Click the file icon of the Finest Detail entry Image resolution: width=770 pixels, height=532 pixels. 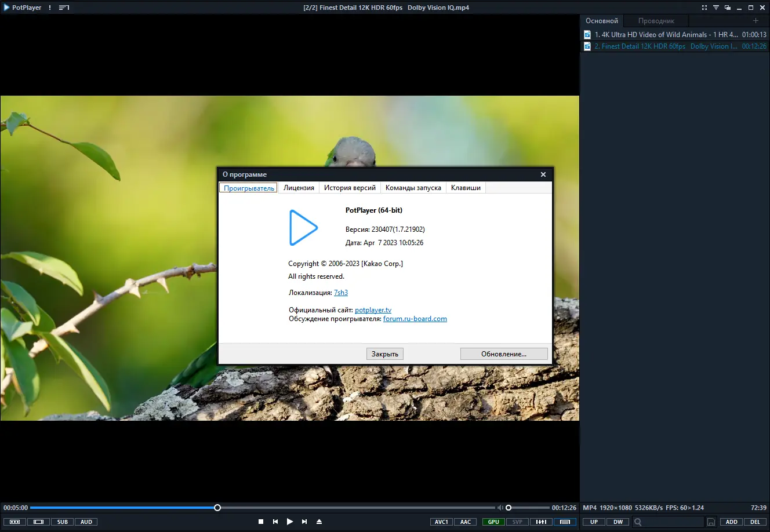pyautogui.click(x=587, y=46)
